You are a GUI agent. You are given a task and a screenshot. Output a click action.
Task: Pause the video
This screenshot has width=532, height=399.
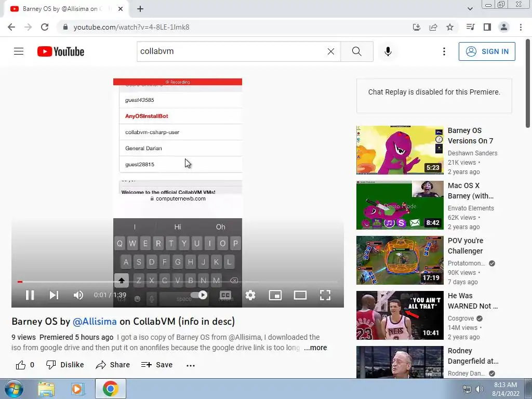[30, 295]
